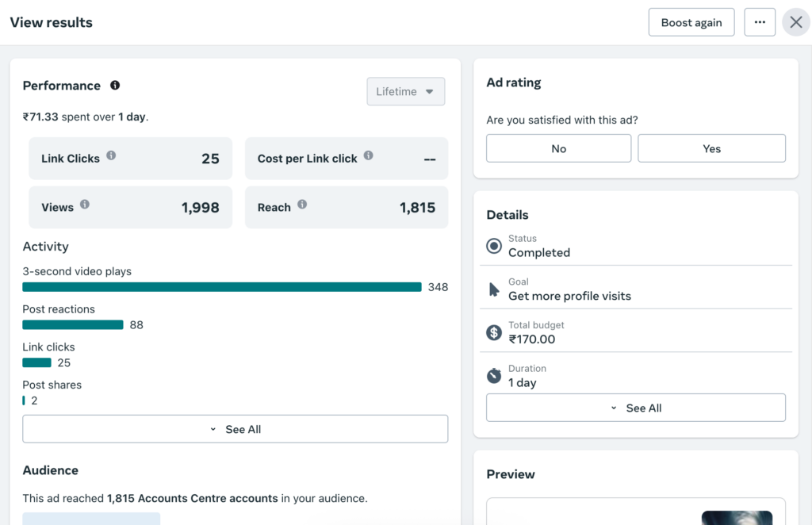Answer No to ad satisfaction

pyautogui.click(x=558, y=148)
